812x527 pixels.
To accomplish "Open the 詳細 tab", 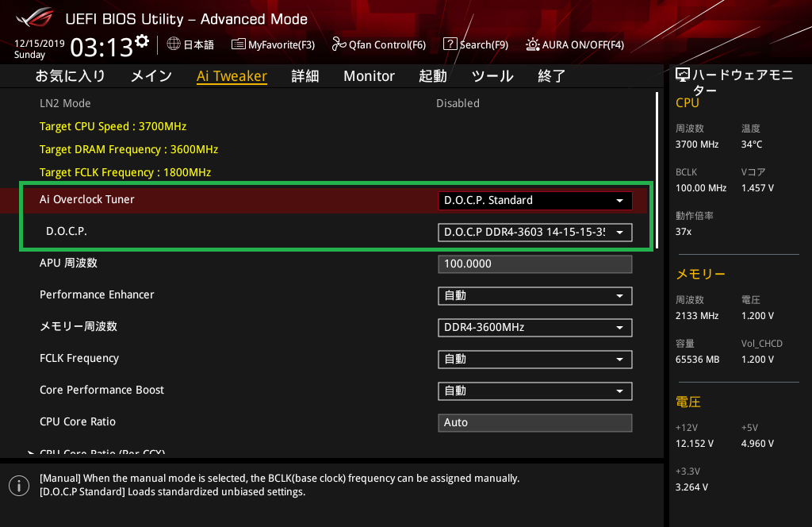I will [305, 76].
